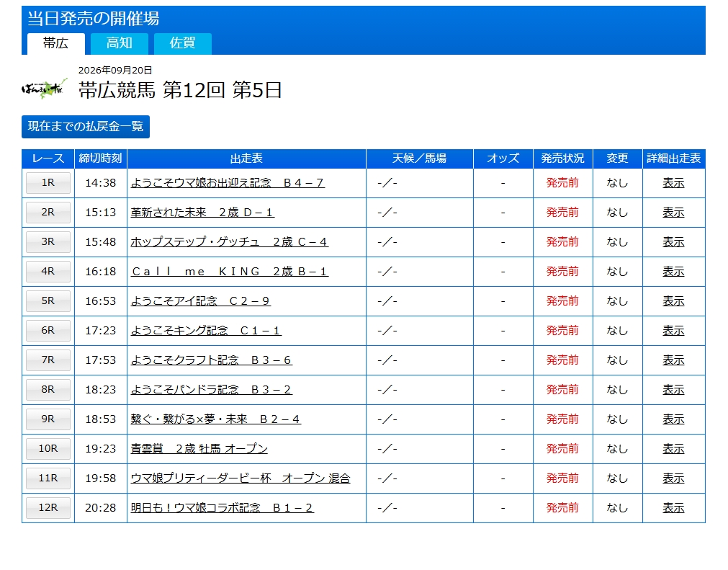Open ウマ娘プリティーダービー杯 オープン 混合 link
This screenshot has width=728, height=570.
pos(241,478)
